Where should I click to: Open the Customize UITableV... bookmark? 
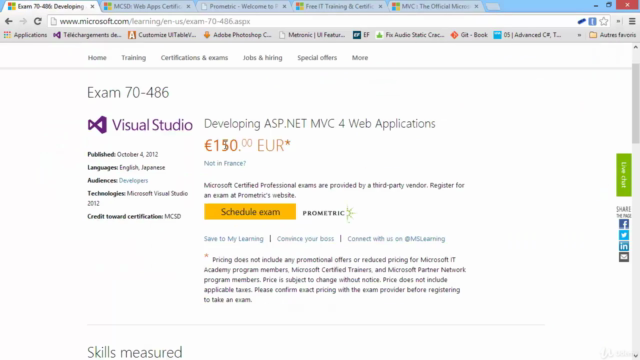pos(162,35)
